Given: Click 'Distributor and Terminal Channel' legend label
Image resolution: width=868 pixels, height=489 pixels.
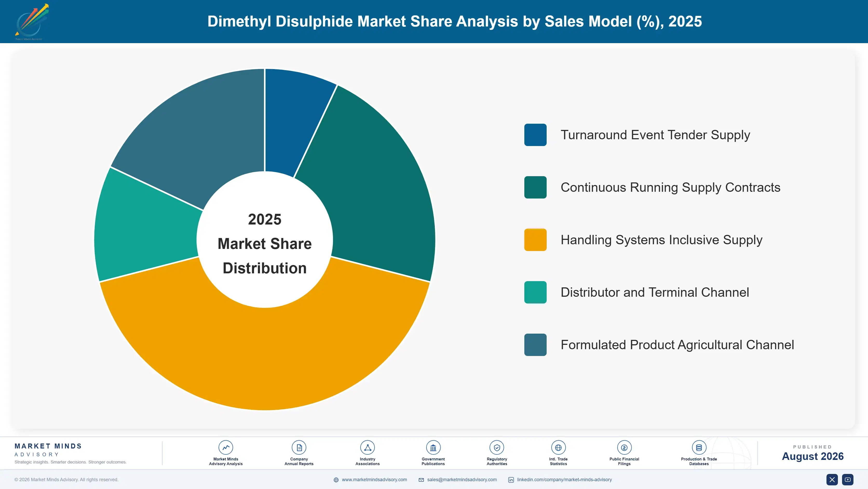Looking at the screenshot, I should coord(655,292).
